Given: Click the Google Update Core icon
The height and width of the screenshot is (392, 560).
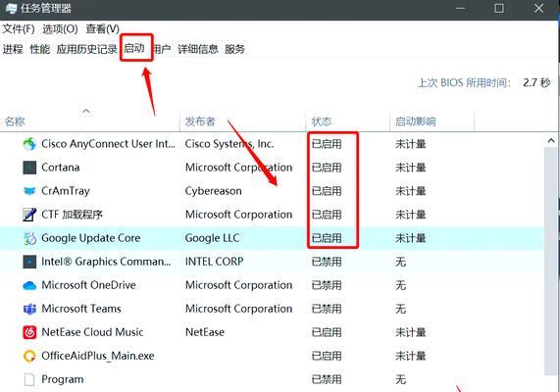Looking at the screenshot, I should [29, 238].
